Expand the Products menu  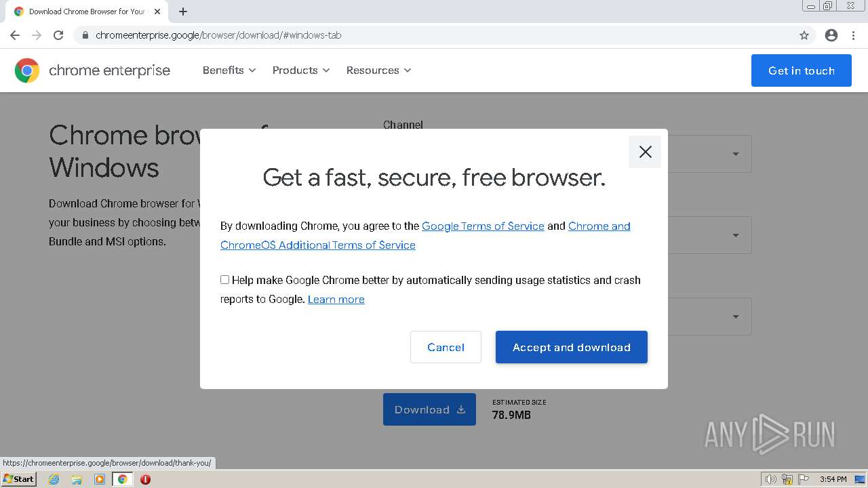pyautogui.click(x=301, y=70)
